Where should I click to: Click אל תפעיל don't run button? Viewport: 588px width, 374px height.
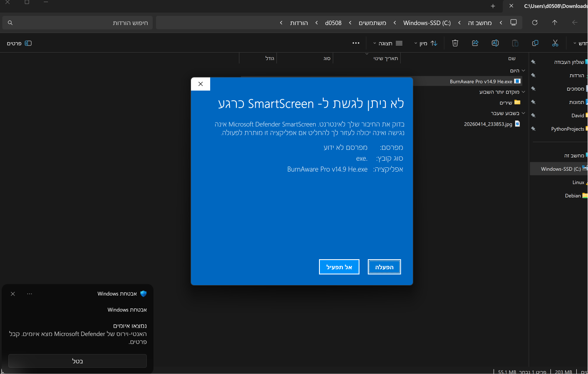pos(339,267)
